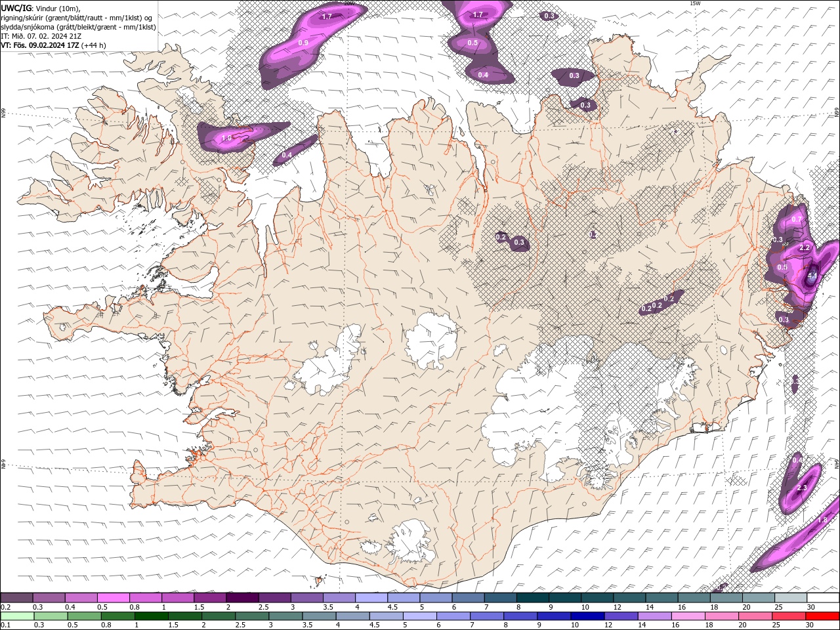Image resolution: width=840 pixels, height=630 pixels.
Task: Select the dark green swatch labeled 1 in bottom legend row
Action: pyautogui.click(x=151, y=616)
